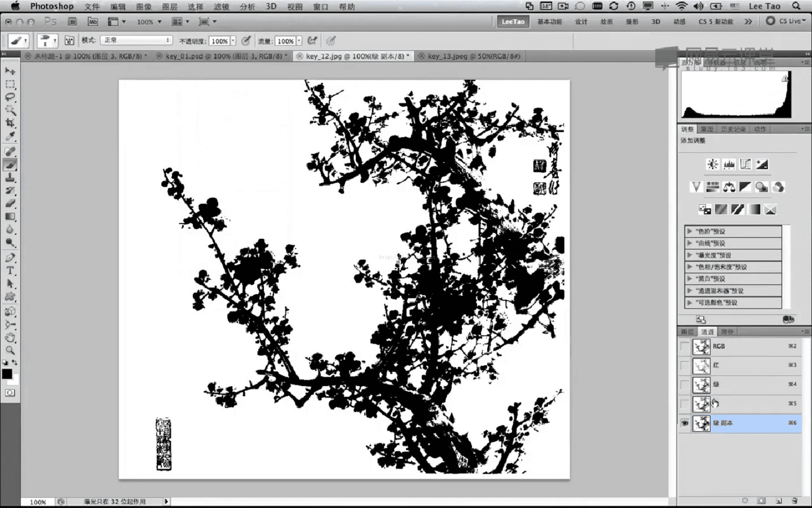Screen dimensions: 812x508
Task: Show the 绿 channel visibility
Action: pyautogui.click(x=685, y=384)
